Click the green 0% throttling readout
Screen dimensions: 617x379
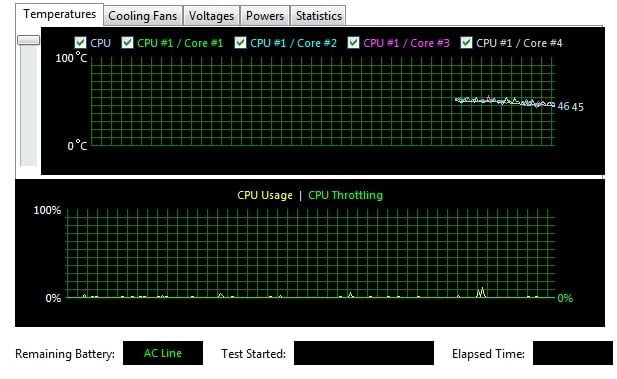point(565,298)
